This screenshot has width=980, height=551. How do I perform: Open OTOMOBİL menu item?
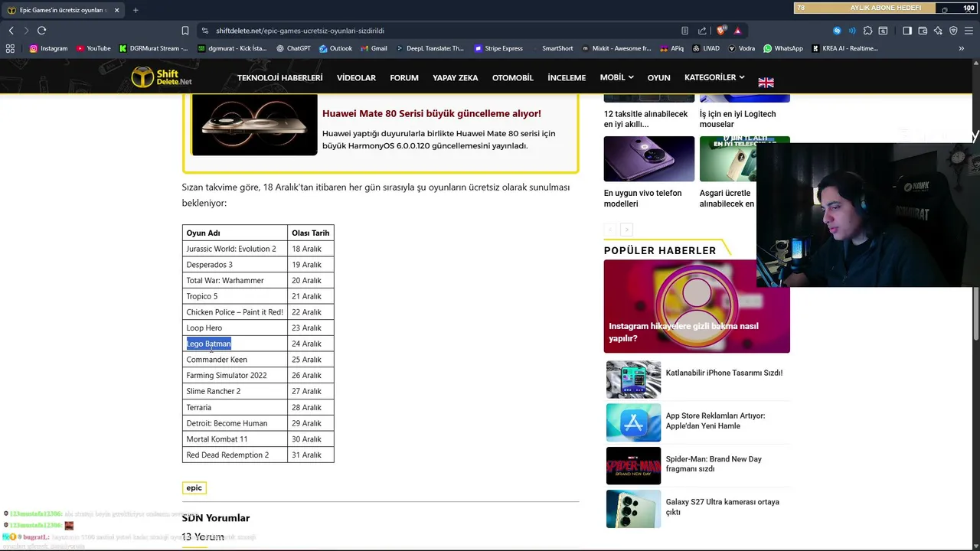512,77
